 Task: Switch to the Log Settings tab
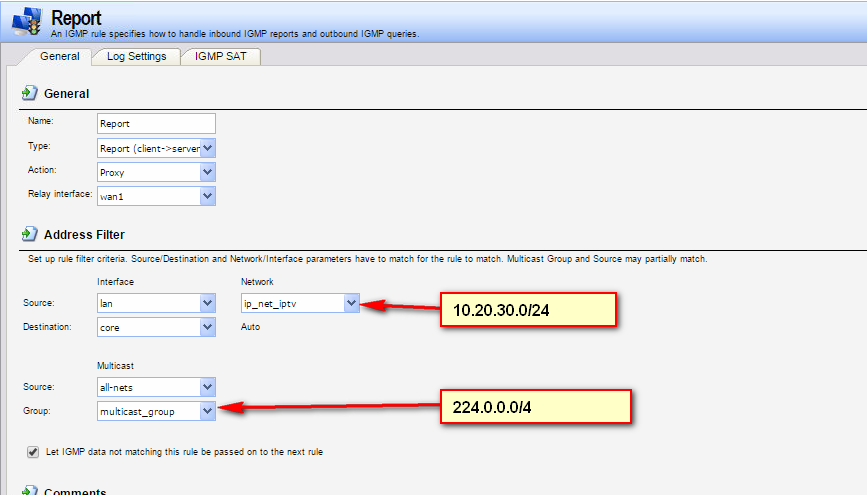(x=136, y=57)
